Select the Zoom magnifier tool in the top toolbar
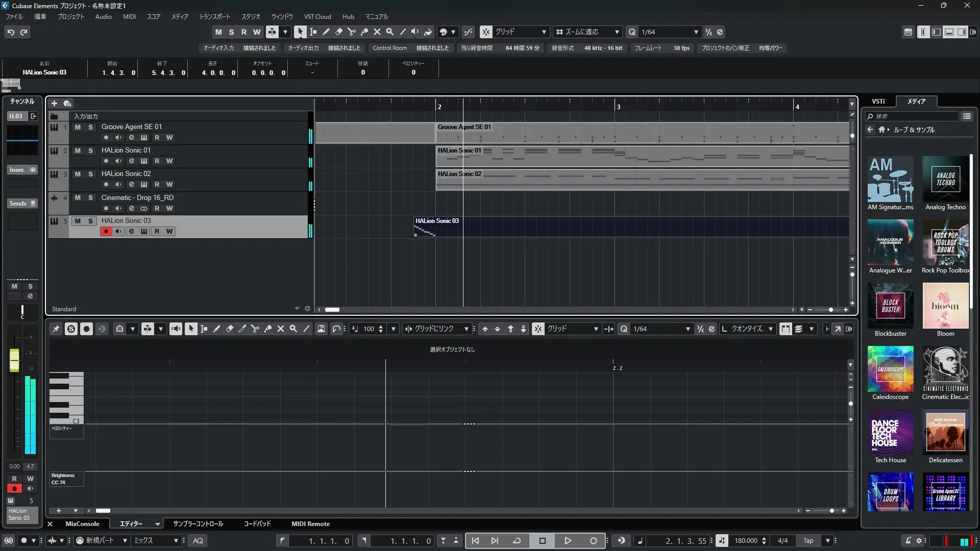The width and height of the screenshot is (980, 551). (x=389, y=32)
